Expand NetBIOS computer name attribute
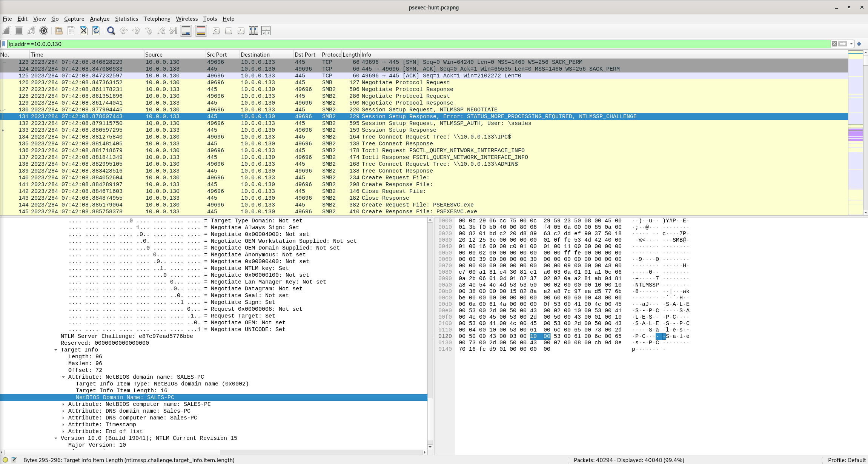 (63, 404)
